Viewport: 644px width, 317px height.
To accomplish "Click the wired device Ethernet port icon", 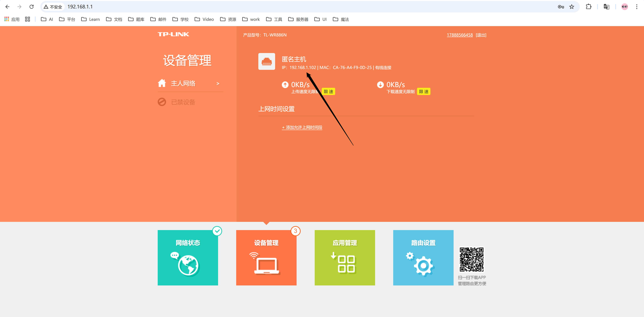I will pyautogui.click(x=267, y=61).
